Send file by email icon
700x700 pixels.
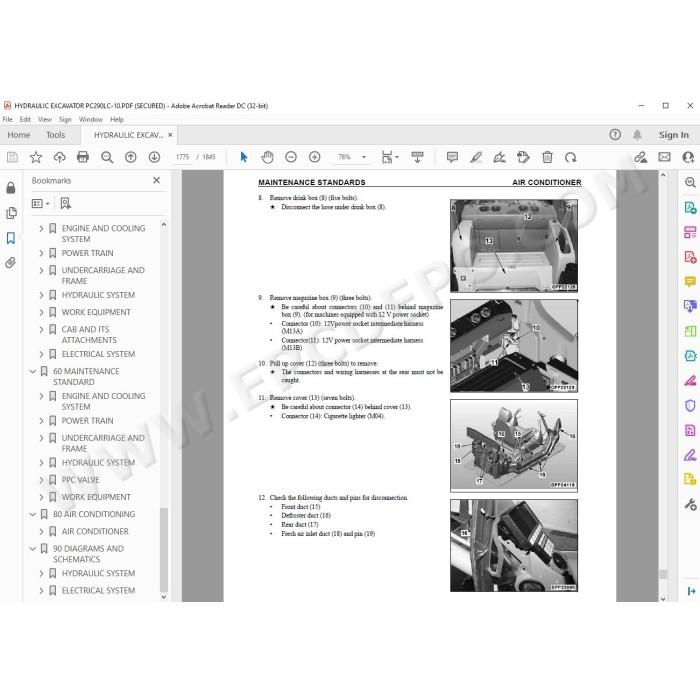[x=664, y=157]
